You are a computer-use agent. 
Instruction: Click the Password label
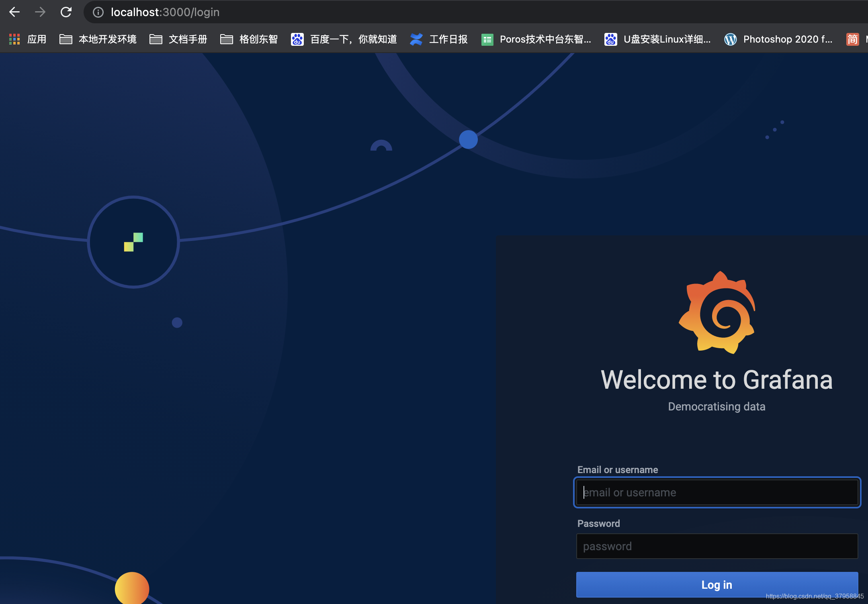(599, 523)
